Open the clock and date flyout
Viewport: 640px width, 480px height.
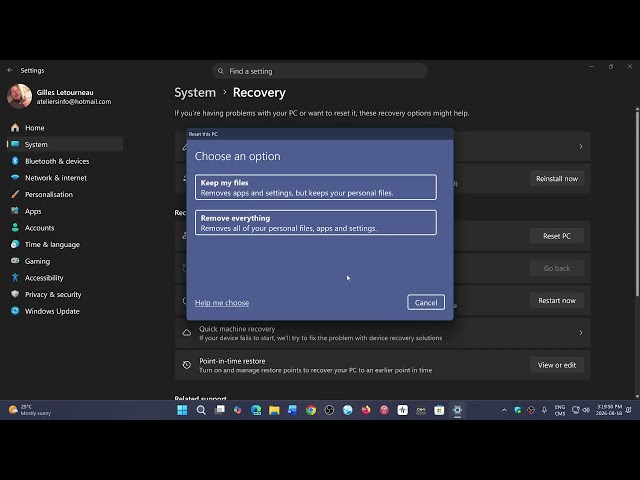609,410
